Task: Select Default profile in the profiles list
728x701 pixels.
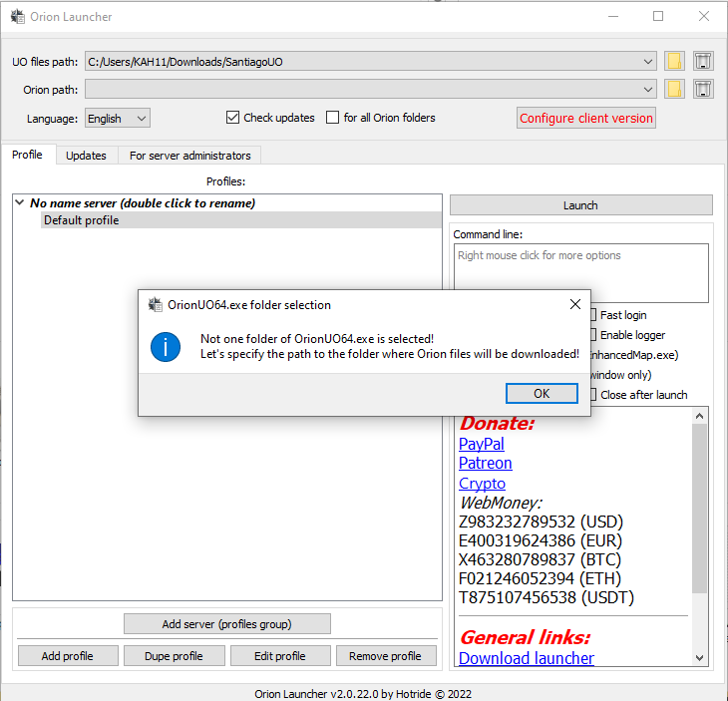Action: (81, 220)
